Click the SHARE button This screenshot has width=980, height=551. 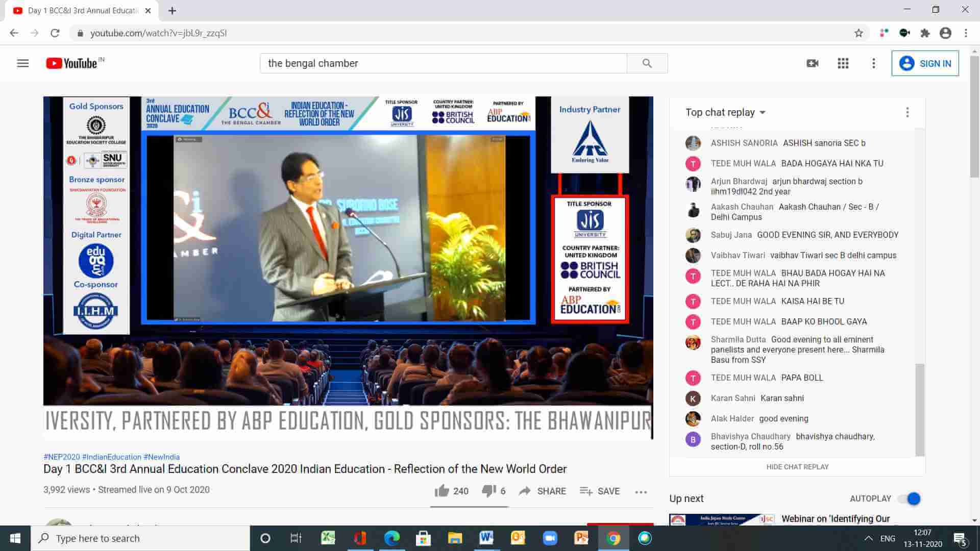pos(543,491)
